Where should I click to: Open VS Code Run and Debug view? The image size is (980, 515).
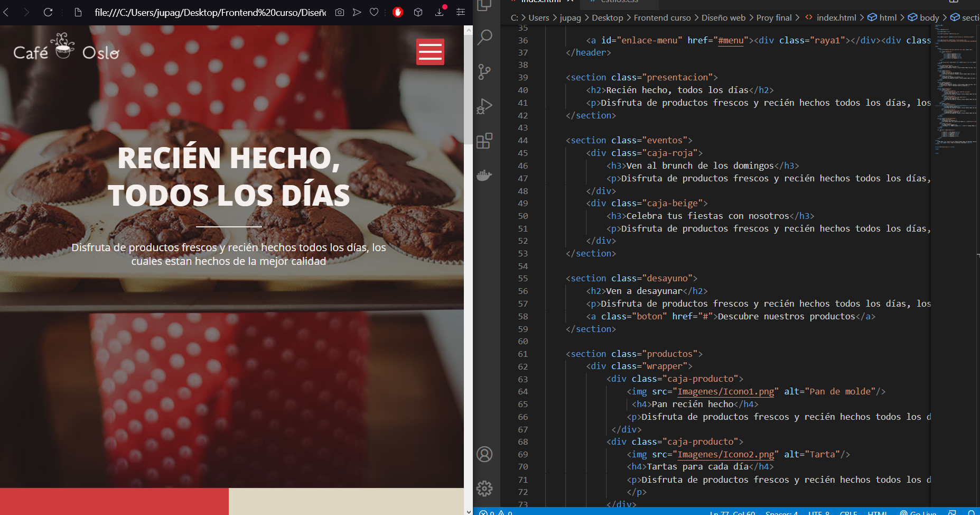[484, 106]
